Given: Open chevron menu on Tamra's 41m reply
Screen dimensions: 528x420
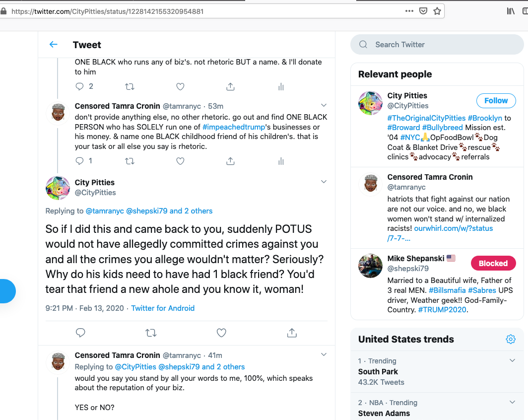Looking at the screenshot, I should (x=324, y=354).
